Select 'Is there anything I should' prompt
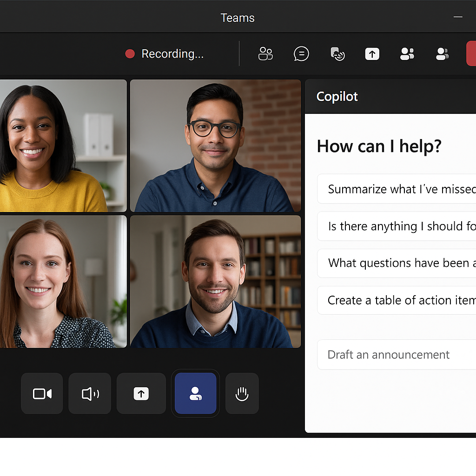Viewport: 476px width, 476px height. coord(397,226)
